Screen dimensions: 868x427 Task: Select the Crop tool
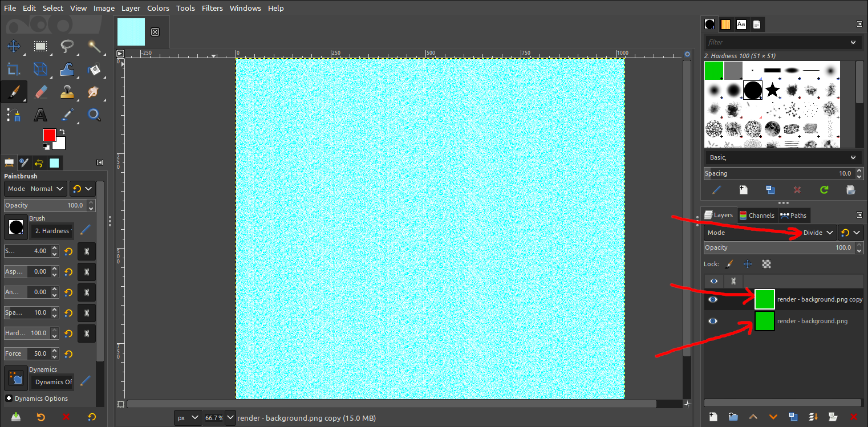click(x=14, y=70)
